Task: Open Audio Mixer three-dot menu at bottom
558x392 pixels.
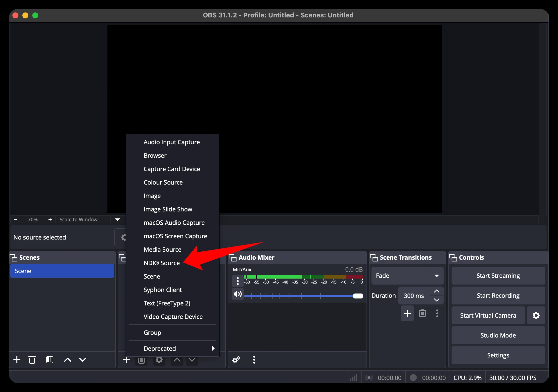Action: [254, 360]
